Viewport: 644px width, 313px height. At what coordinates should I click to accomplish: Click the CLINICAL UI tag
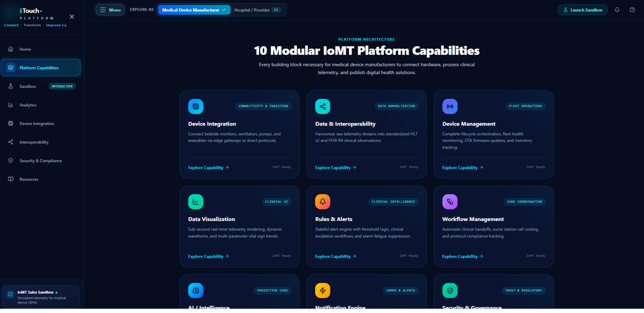[277, 202]
